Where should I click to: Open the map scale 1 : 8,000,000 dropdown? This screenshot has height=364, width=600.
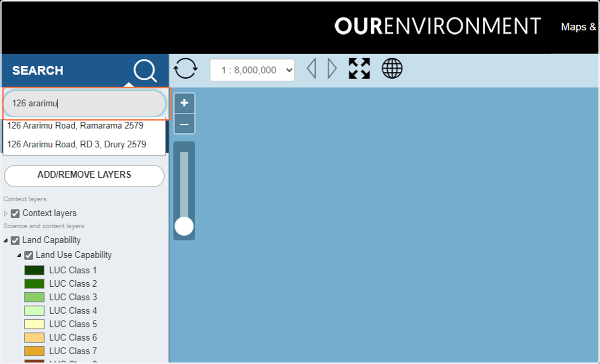pos(252,70)
